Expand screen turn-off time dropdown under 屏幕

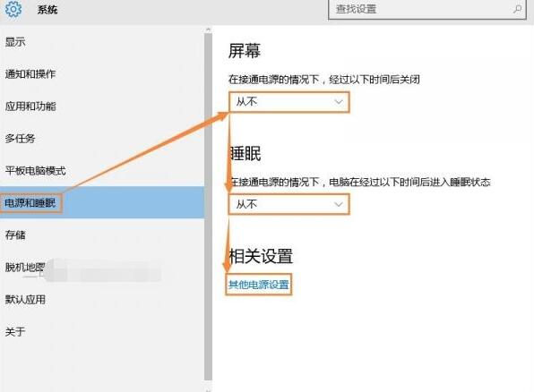[289, 102]
